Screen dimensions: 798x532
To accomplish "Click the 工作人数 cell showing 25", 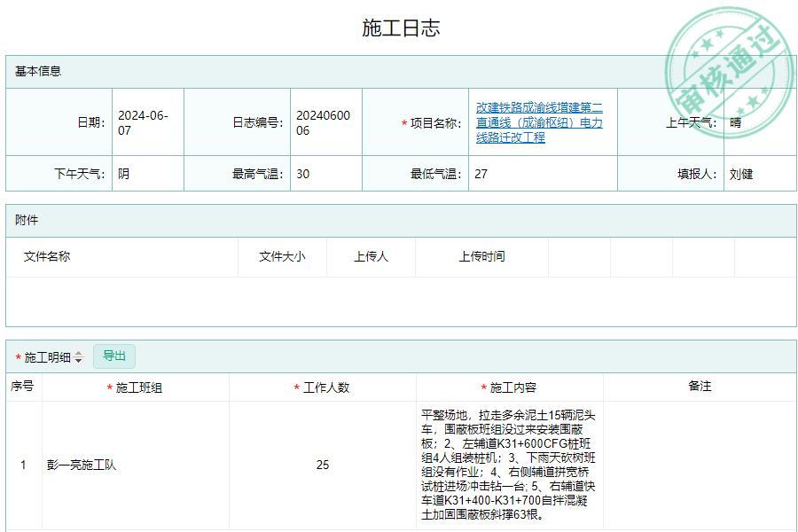I will [x=323, y=465].
